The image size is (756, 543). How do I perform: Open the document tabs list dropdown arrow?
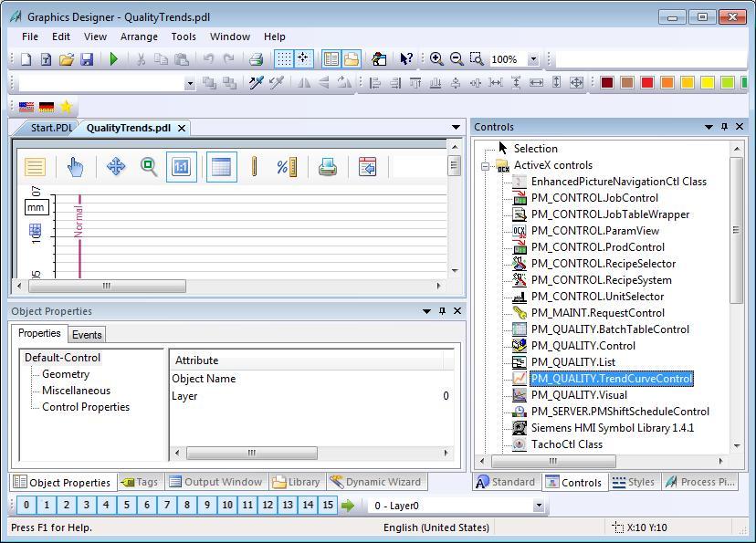(x=456, y=127)
